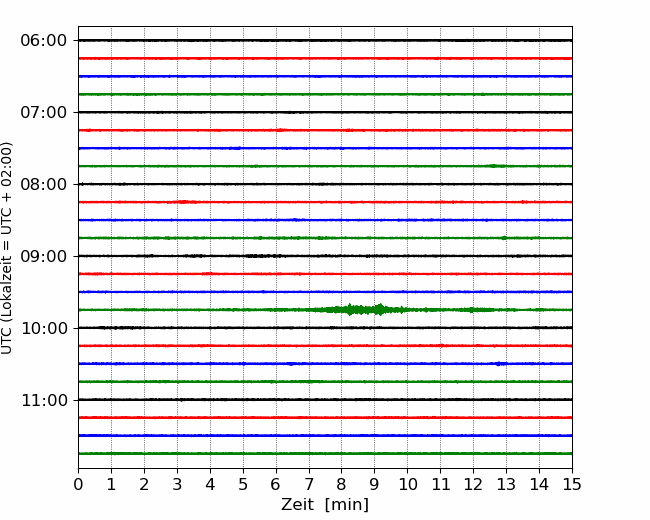Viewport: 650px width, 520px height.
Task: Click the 06:00 y-axis tick label
Action: [44, 41]
